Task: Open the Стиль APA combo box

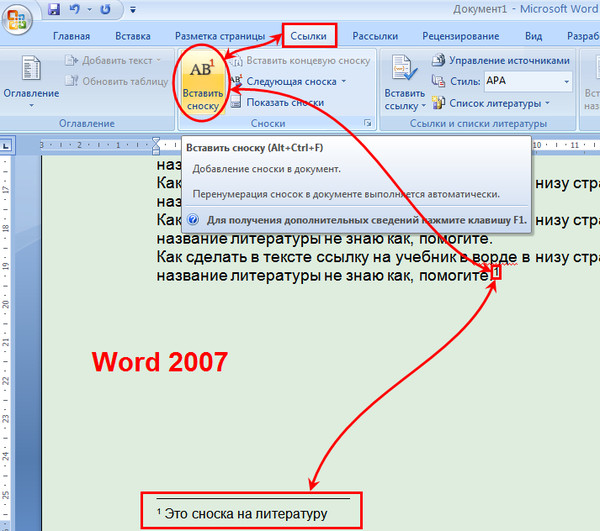Action: pyautogui.click(x=528, y=81)
